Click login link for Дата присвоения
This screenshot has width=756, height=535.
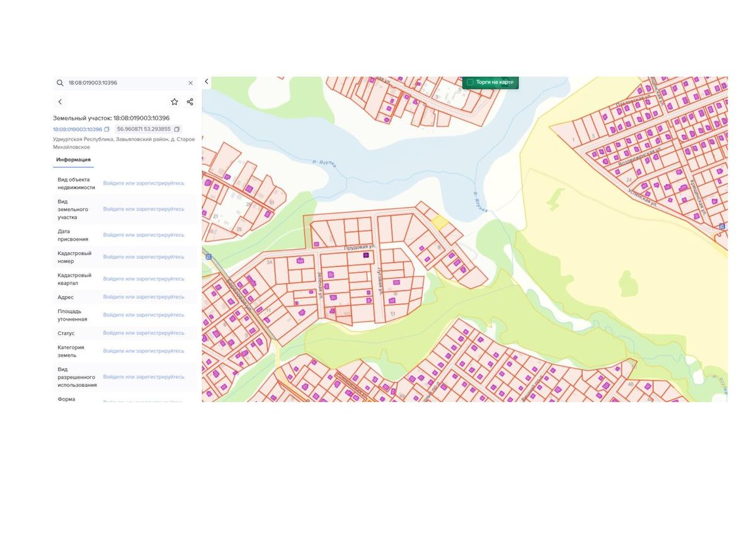pyautogui.click(x=144, y=235)
